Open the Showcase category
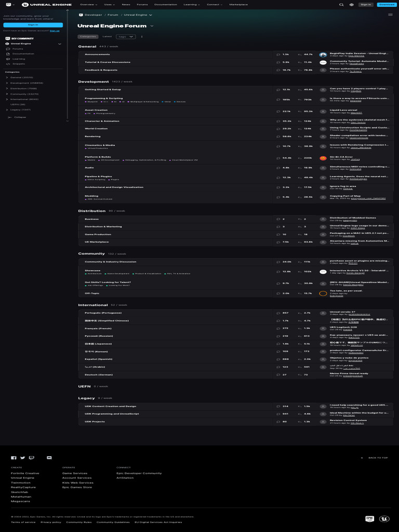The image size is (399, 532). click(x=92, y=271)
